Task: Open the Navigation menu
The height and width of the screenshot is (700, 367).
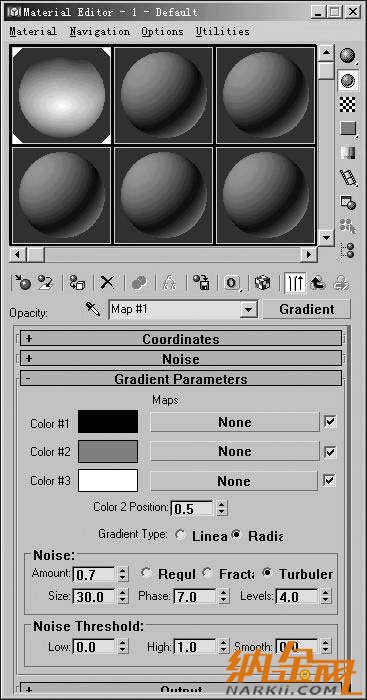Action: (x=100, y=31)
